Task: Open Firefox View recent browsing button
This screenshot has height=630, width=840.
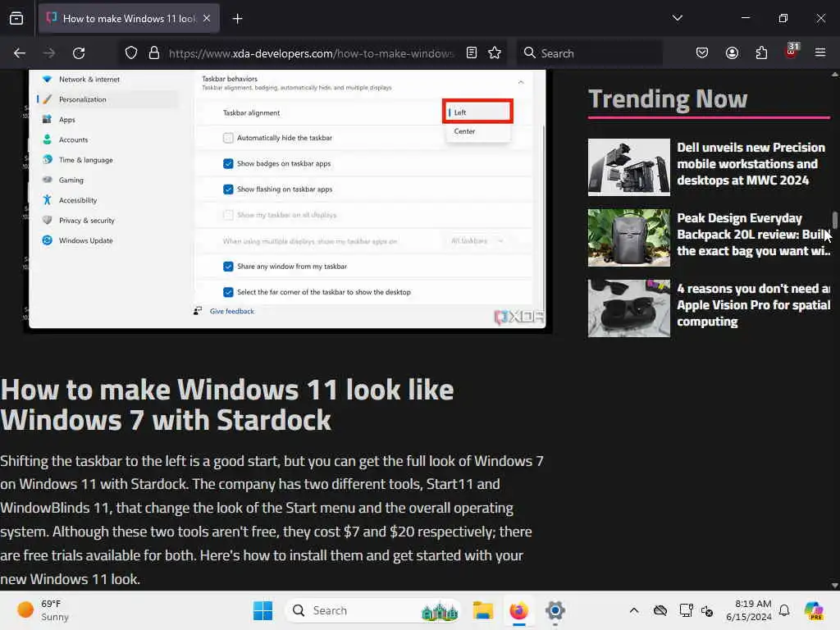Action: (x=16, y=18)
